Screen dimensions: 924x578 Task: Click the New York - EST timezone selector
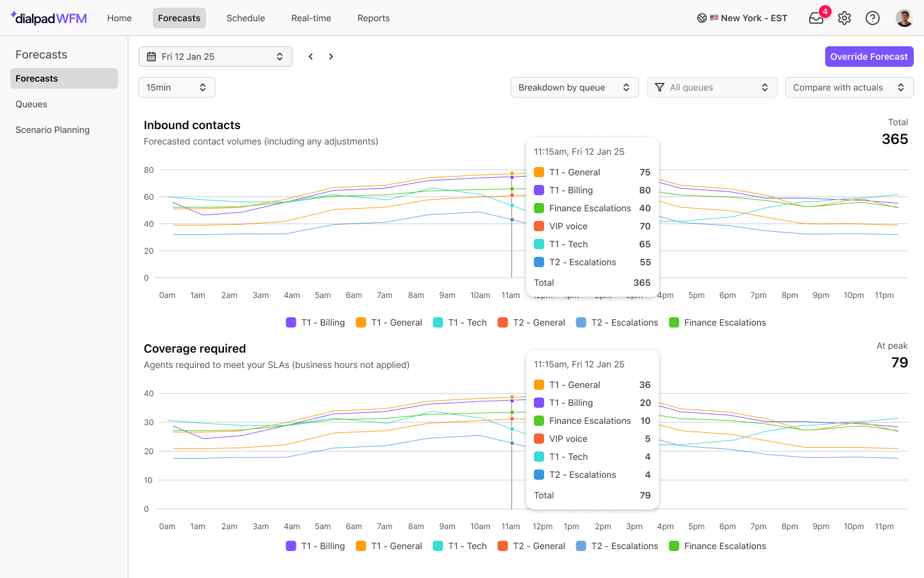(742, 18)
